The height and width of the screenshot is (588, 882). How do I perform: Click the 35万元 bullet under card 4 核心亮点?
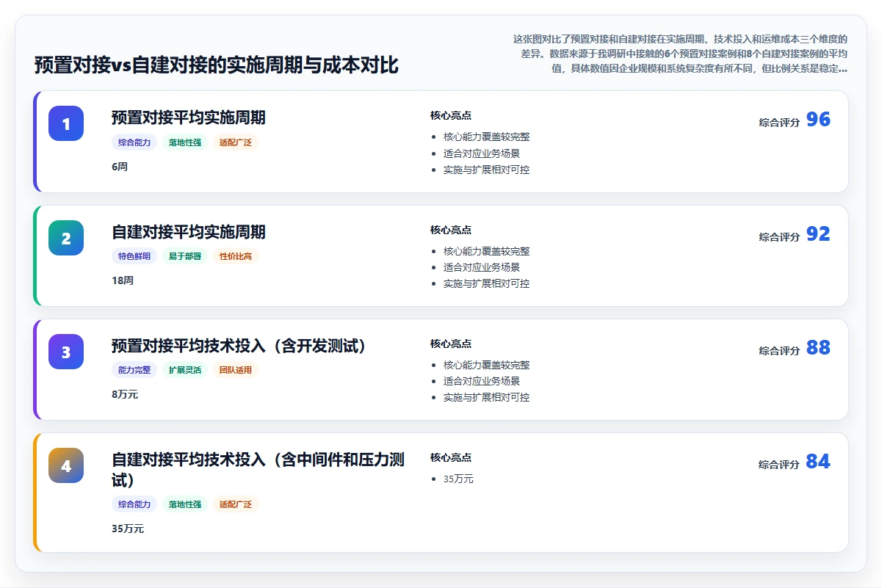click(x=458, y=479)
